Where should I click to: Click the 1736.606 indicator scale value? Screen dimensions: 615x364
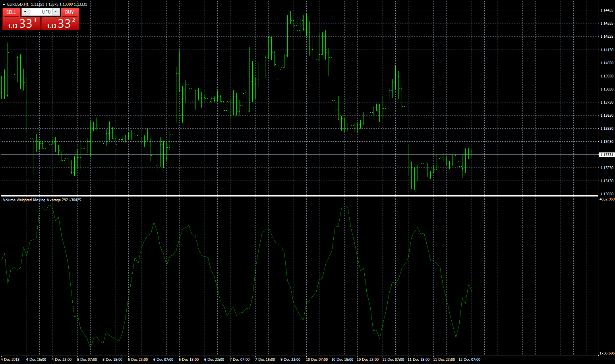click(607, 353)
